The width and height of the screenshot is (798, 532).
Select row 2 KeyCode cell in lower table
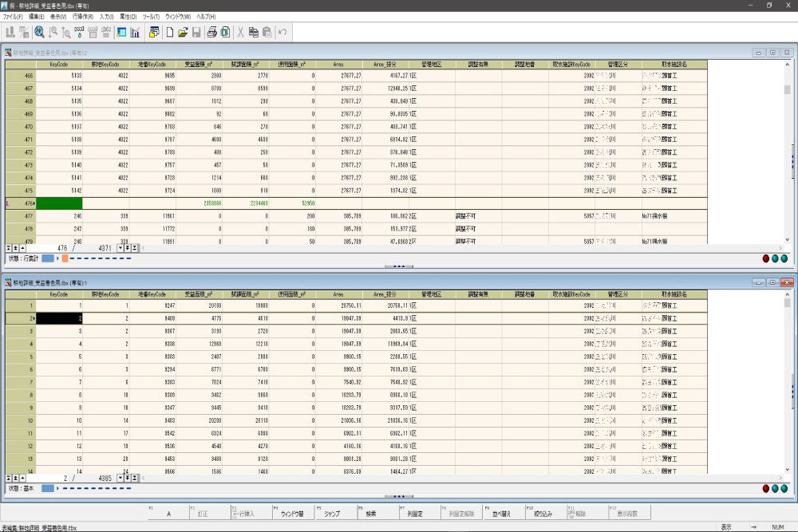pyautogui.click(x=60, y=318)
